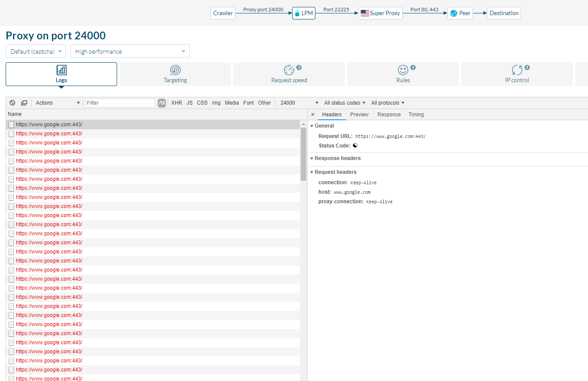Click the file icon of the selected row
Image resolution: width=588 pixels, height=381 pixels.
[x=11, y=125]
